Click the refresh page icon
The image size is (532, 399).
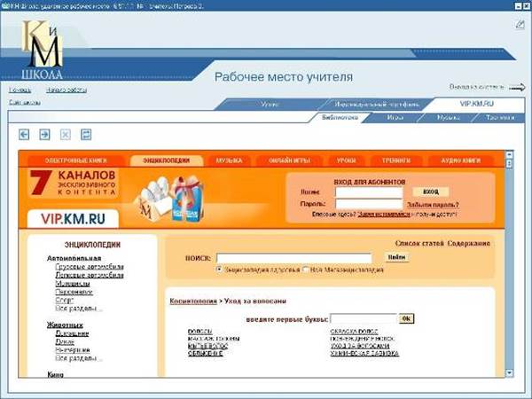click(86, 134)
